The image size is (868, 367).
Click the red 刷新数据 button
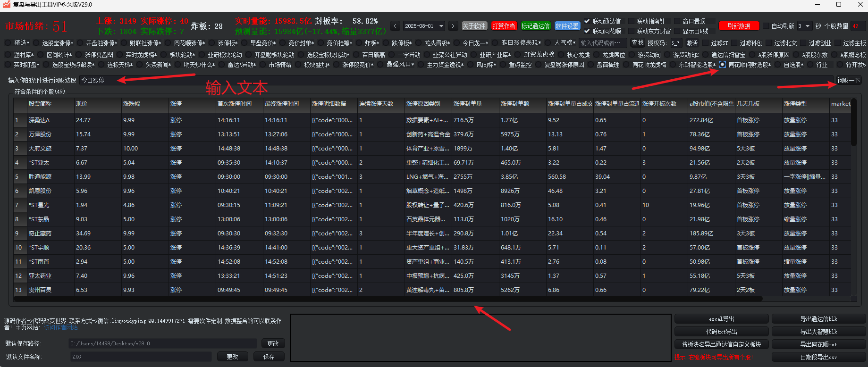[x=739, y=26]
